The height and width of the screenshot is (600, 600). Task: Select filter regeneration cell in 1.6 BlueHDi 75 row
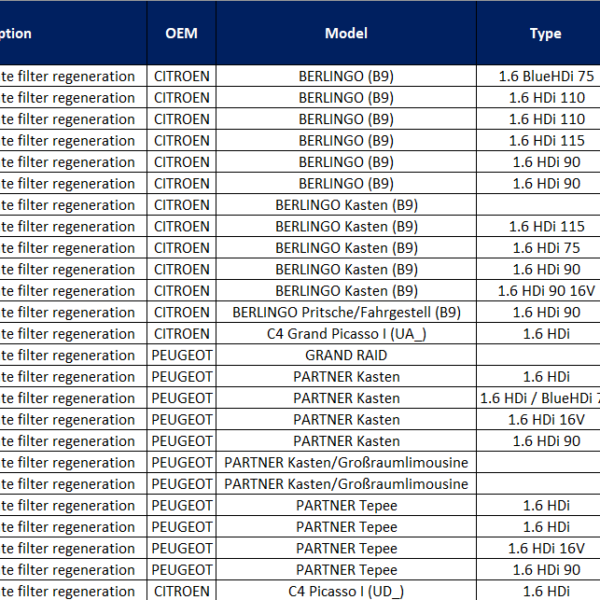click(x=73, y=76)
